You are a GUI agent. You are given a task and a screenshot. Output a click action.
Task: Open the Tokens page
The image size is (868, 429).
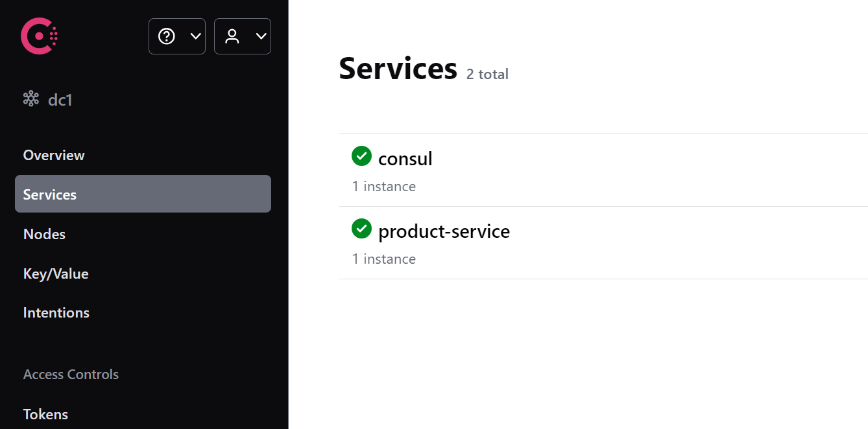[x=45, y=414]
